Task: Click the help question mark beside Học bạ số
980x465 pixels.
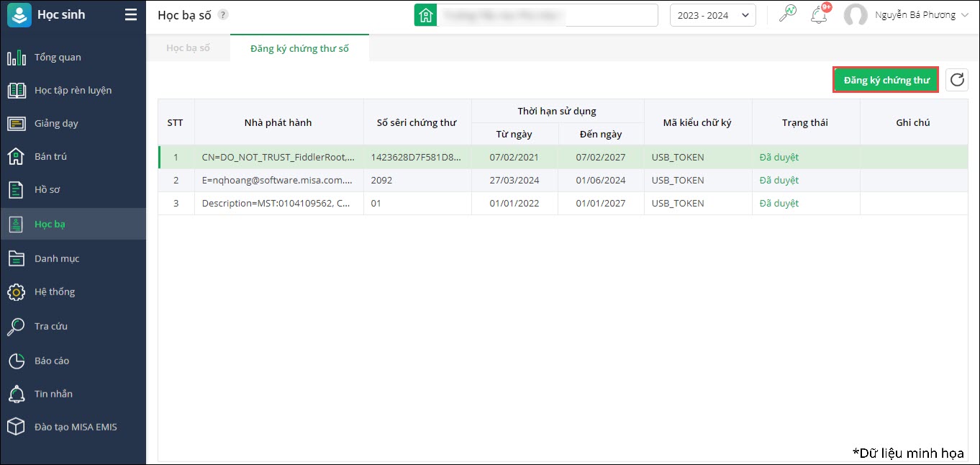Action: [x=223, y=15]
